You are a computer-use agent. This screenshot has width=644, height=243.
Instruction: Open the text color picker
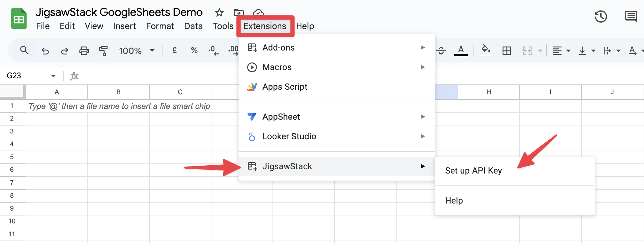coord(461,51)
